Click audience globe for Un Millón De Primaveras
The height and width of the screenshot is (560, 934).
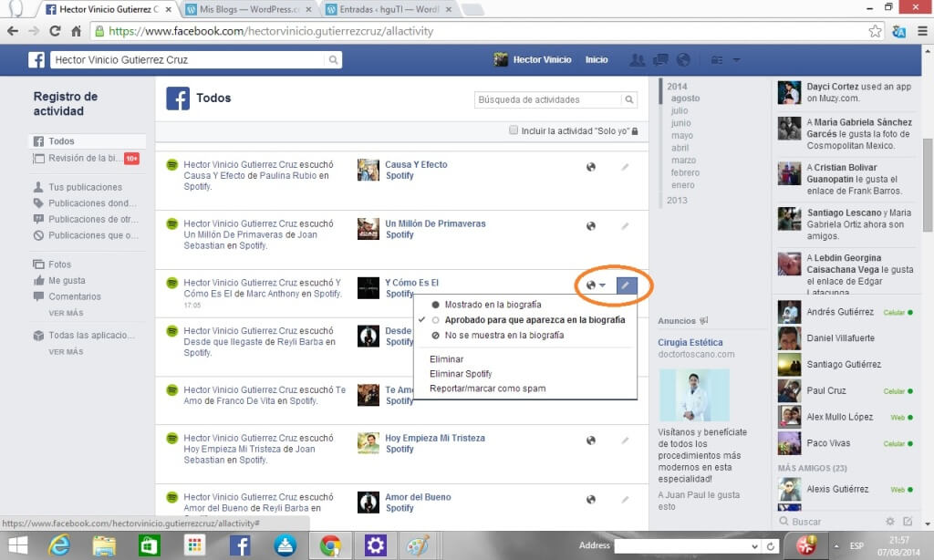[x=591, y=226]
